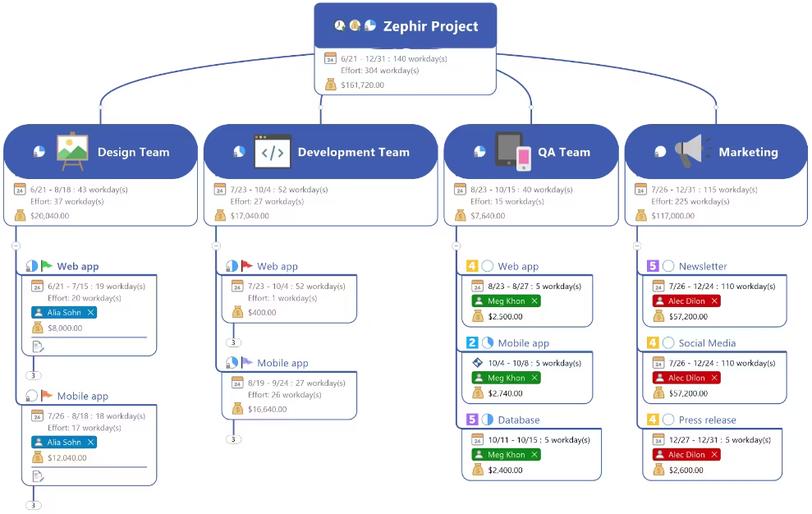Select the Design Team topic title

point(134,152)
